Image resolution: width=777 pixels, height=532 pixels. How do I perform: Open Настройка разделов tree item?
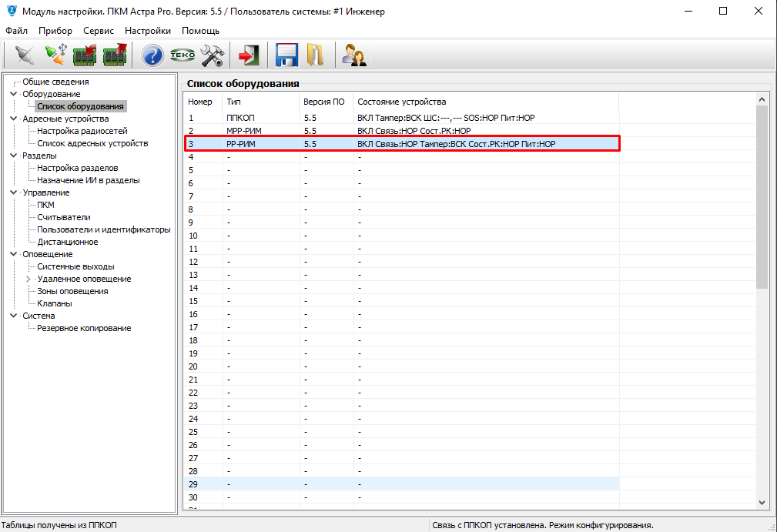point(77,168)
